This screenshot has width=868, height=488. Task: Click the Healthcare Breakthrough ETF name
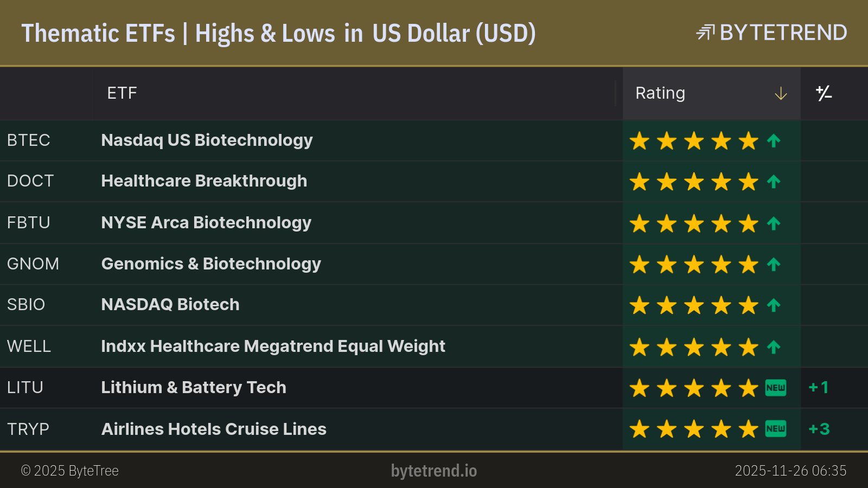204,181
